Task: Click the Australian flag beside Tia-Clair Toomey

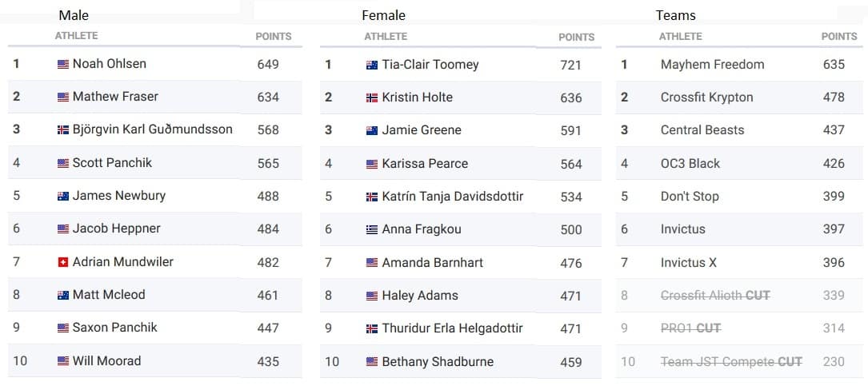Action: click(372, 66)
